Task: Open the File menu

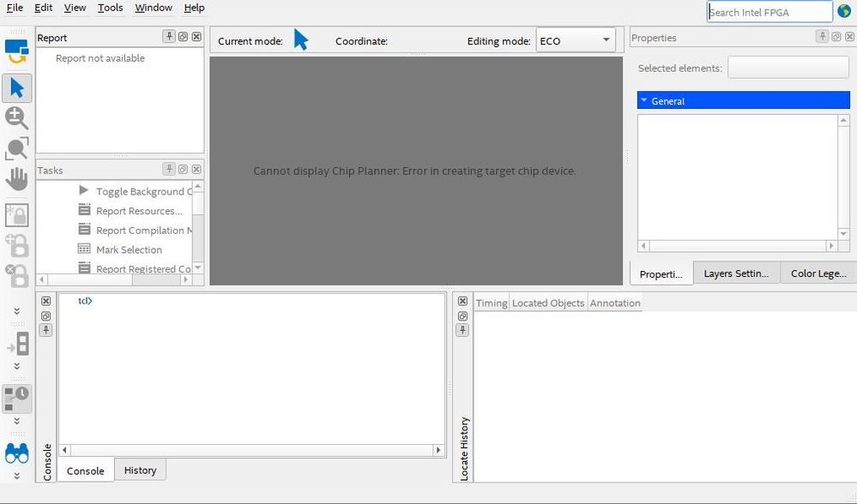Action: (x=15, y=8)
